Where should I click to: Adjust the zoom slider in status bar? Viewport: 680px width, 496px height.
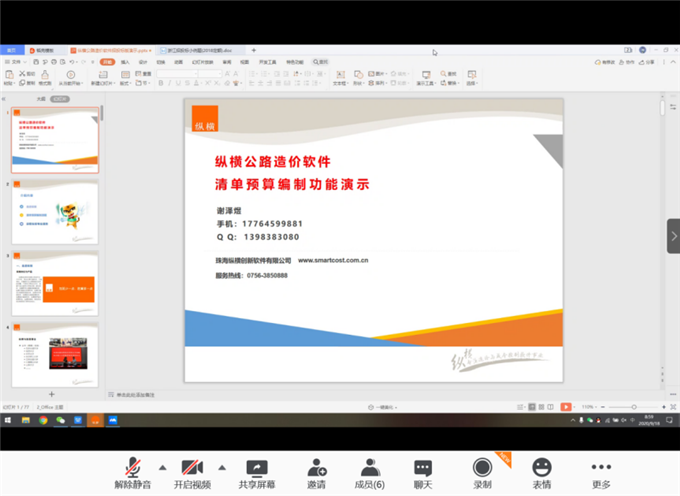634,407
